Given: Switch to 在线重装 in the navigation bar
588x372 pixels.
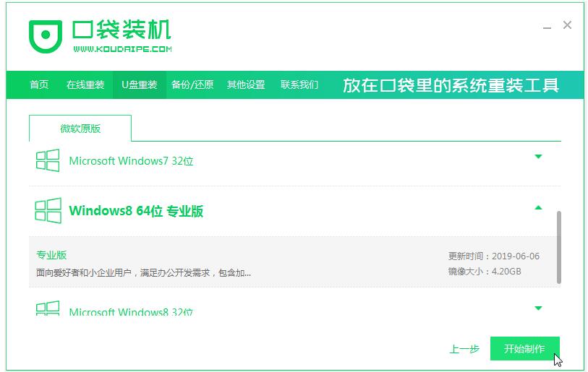Looking at the screenshot, I should (85, 85).
